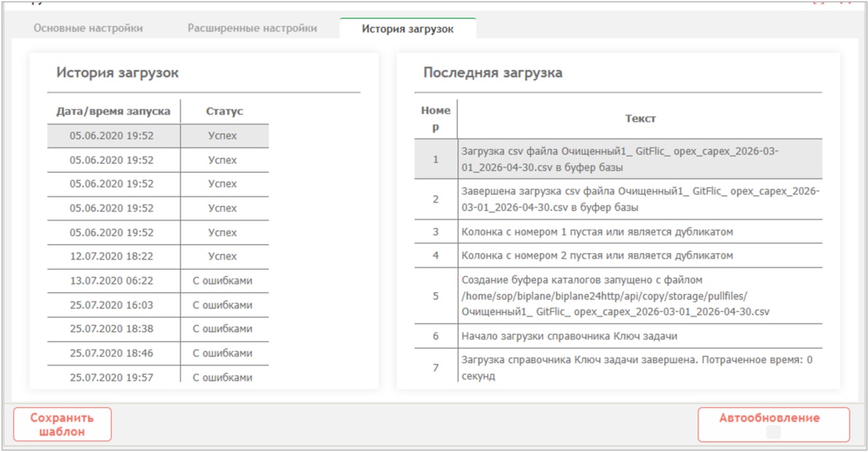Click the Сохранить шаблон button
Image resolution: width=868 pixels, height=452 pixels.
[62, 425]
